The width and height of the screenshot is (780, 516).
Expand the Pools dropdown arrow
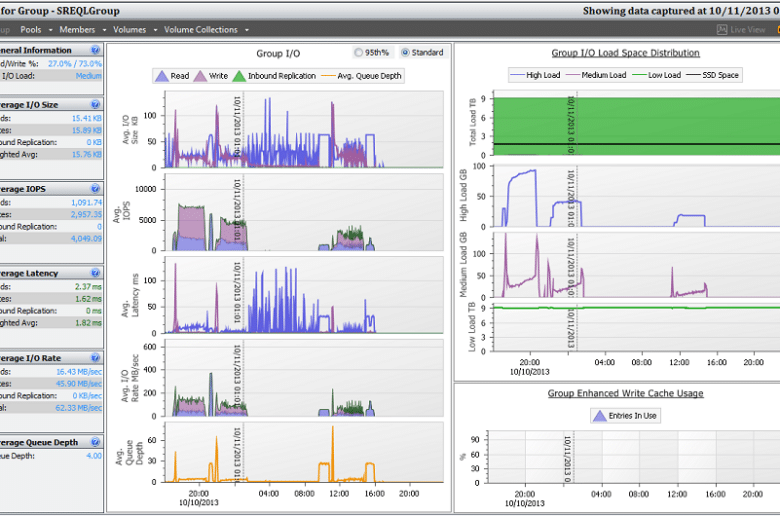(50, 30)
